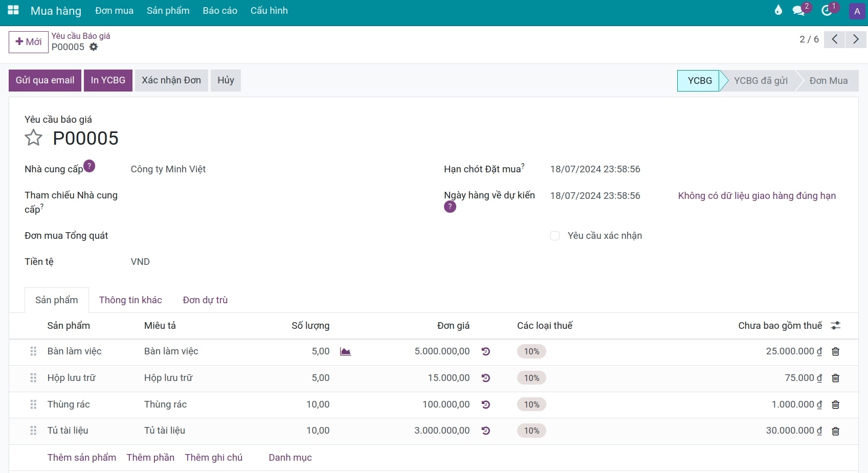The image size is (868, 473).
Task: Open the gear actions menu beside P00005
Action: (x=94, y=47)
